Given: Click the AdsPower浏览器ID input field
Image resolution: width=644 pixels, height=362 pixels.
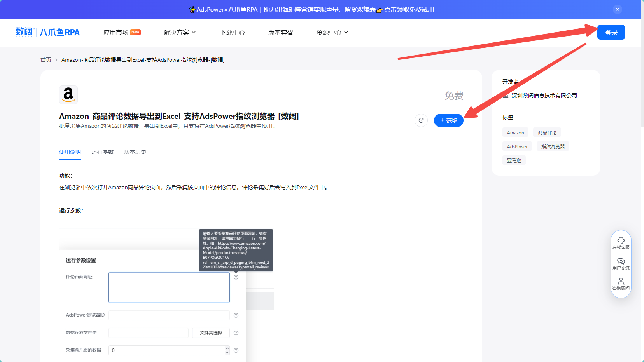Looking at the screenshot, I should pos(169,315).
